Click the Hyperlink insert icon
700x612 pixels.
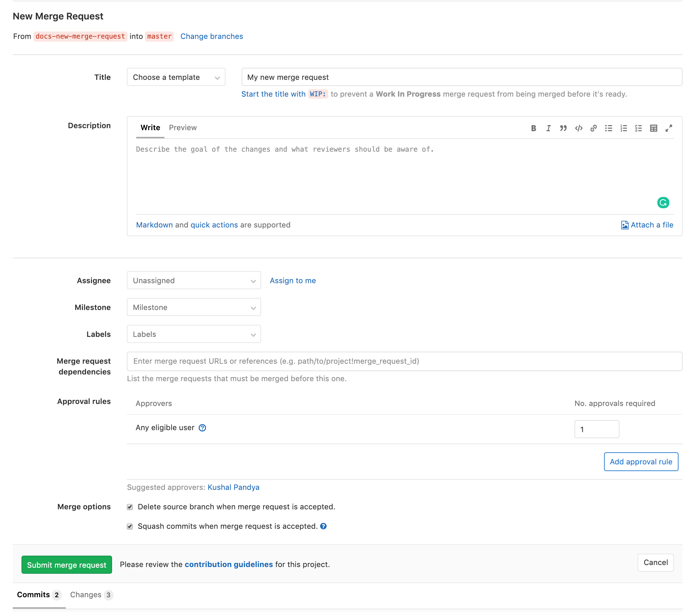(x=593, y=127)
